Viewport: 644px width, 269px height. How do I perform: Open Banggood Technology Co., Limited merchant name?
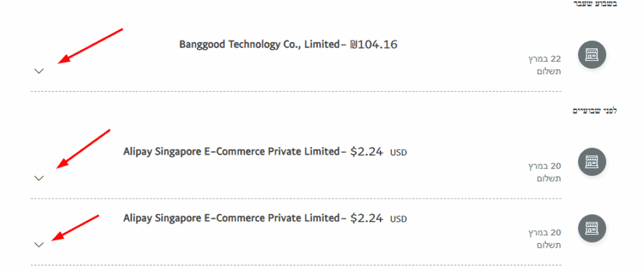pos(259,45)
